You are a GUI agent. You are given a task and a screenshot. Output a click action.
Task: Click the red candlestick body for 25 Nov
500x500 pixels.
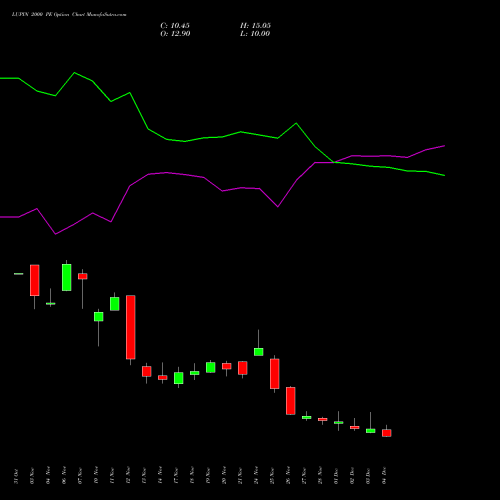point(275,374)
